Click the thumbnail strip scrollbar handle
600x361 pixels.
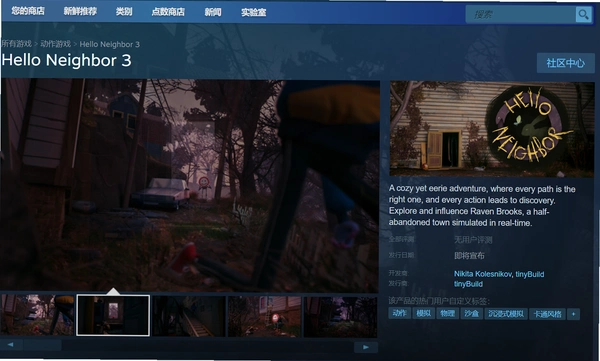[x=42, y=345]
